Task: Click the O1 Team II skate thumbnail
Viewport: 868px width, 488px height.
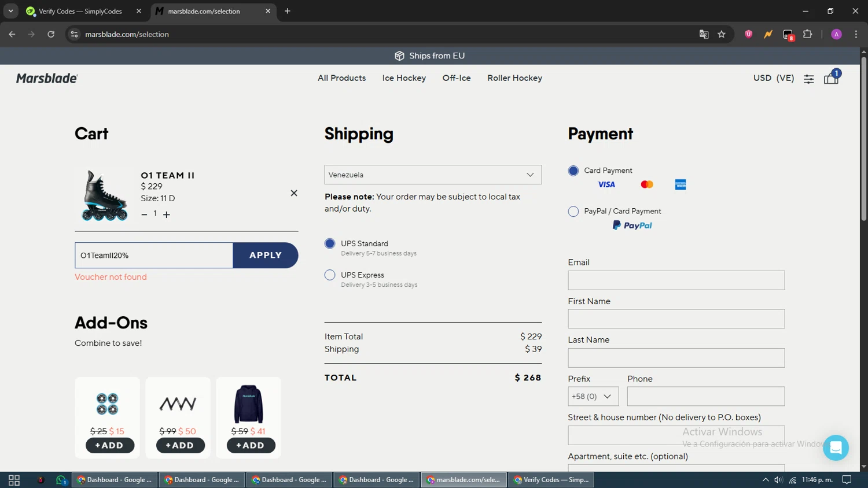Action: 104,195
